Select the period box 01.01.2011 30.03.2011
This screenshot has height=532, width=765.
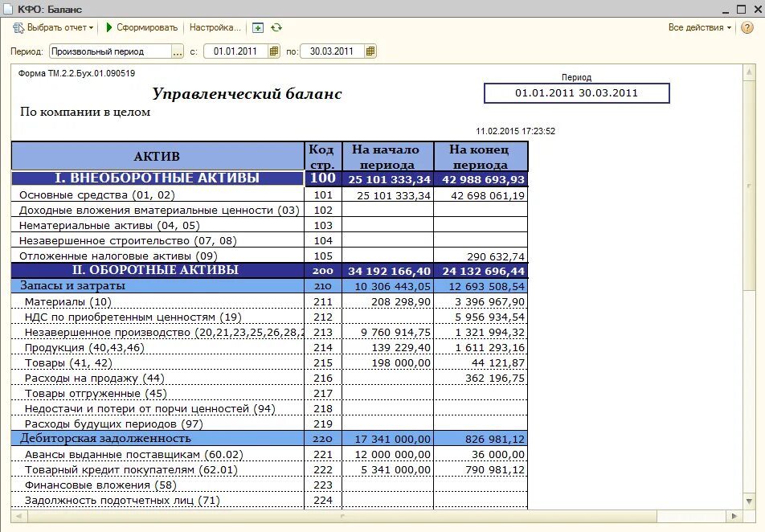[x=577, y=93]
